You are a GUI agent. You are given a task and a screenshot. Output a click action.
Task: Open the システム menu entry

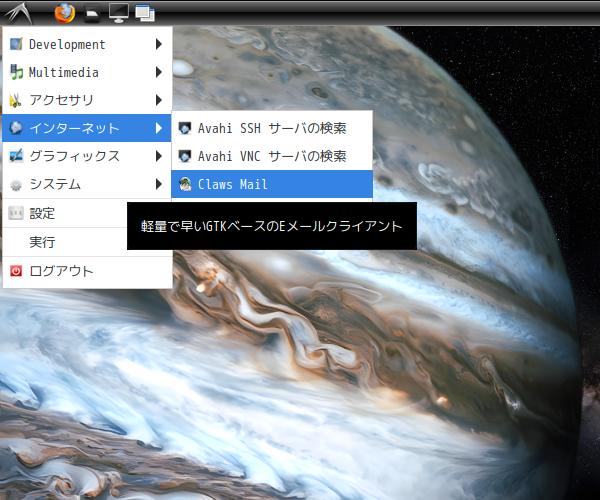point(87,184)
